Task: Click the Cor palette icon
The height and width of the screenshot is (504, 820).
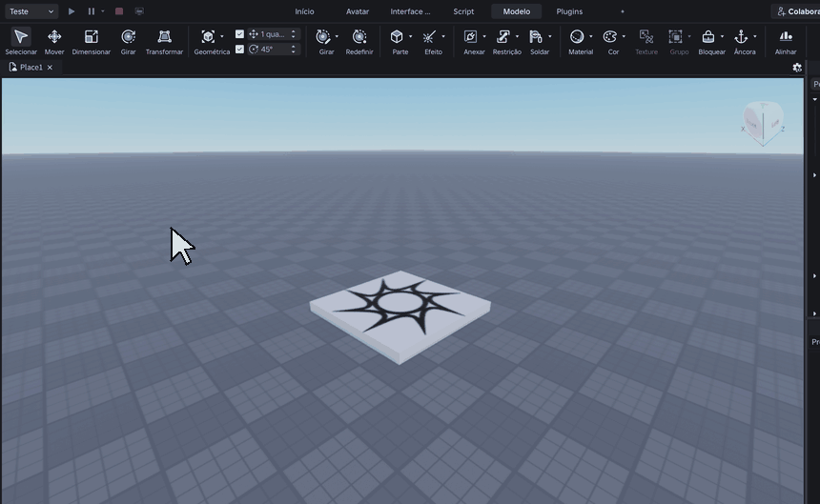Action: click(x=610, y=36)
